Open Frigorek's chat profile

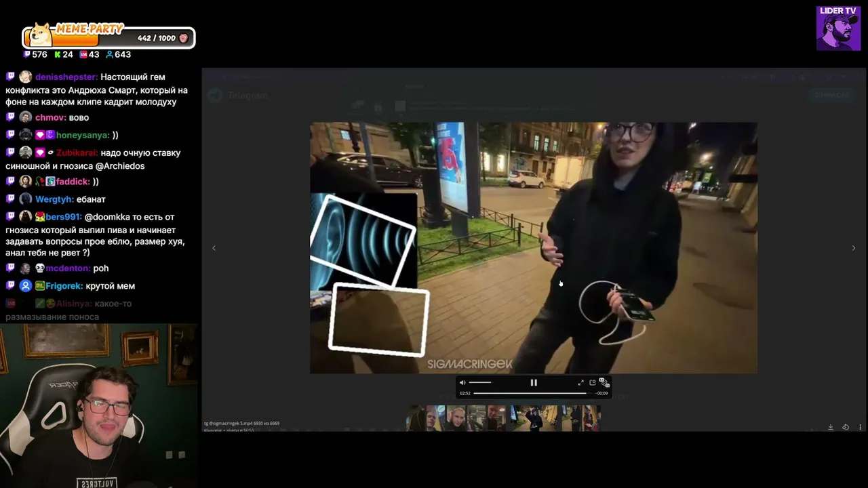pyautogui.click(x=64, y=286)
